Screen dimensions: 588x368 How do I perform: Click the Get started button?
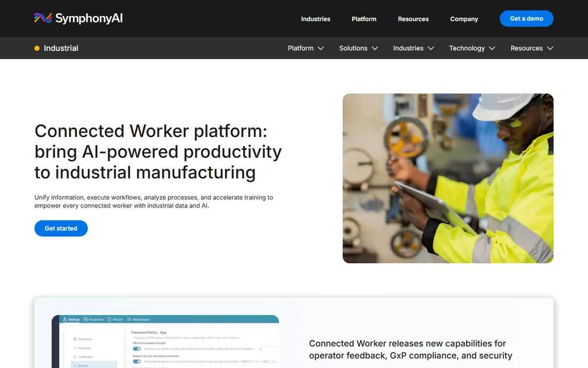point(61,228)
